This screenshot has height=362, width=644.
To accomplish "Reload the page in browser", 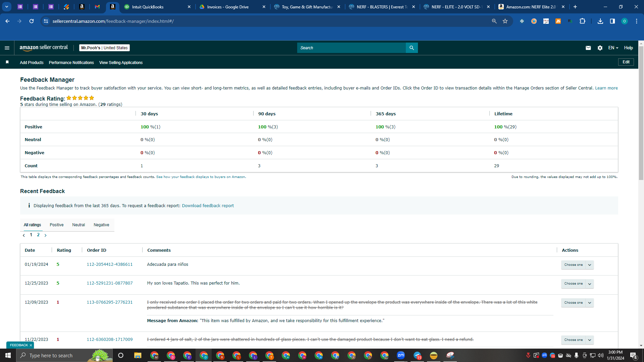I will point(32,21).
